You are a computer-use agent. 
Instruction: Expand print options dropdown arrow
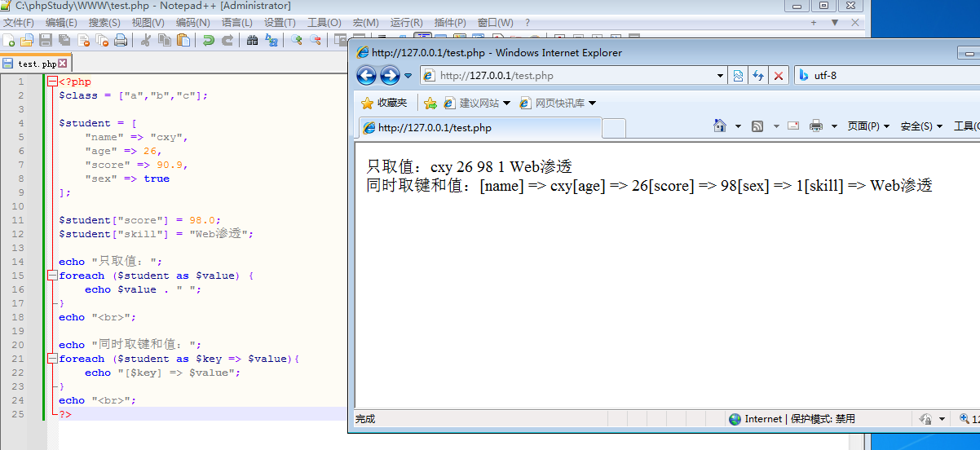click(x=834, y=126)
